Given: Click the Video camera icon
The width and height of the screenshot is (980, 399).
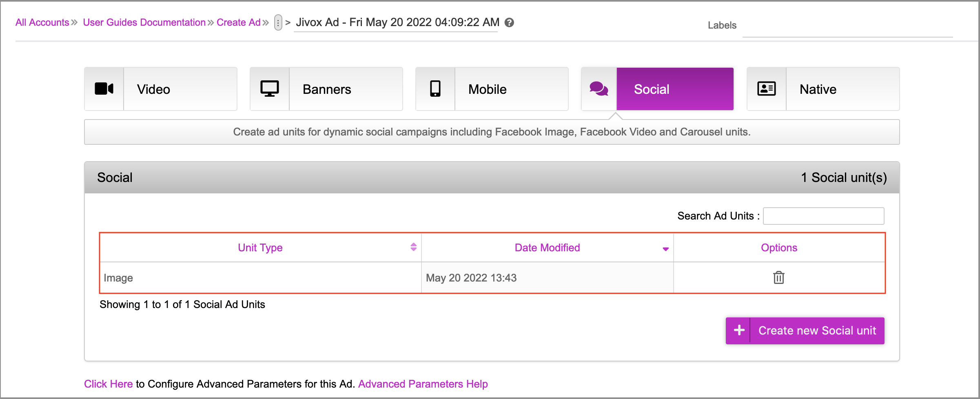Looking at the screenshot, I should coord(104,89).
